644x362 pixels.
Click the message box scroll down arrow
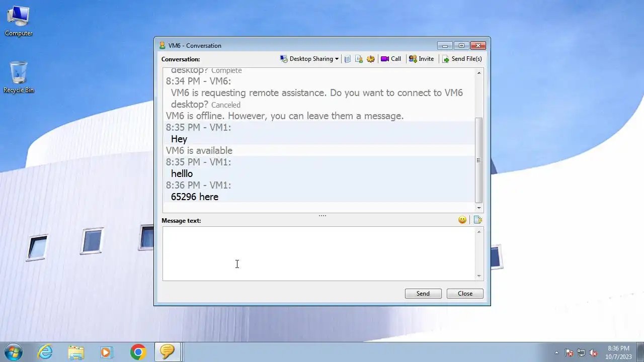[478, 276]
